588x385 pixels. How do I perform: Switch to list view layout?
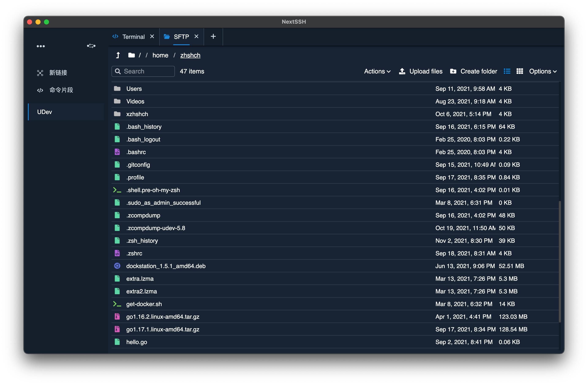click(507, 71)
